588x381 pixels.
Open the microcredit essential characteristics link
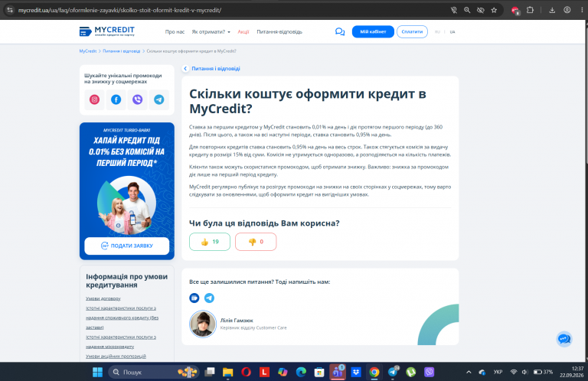click(121, 342)
